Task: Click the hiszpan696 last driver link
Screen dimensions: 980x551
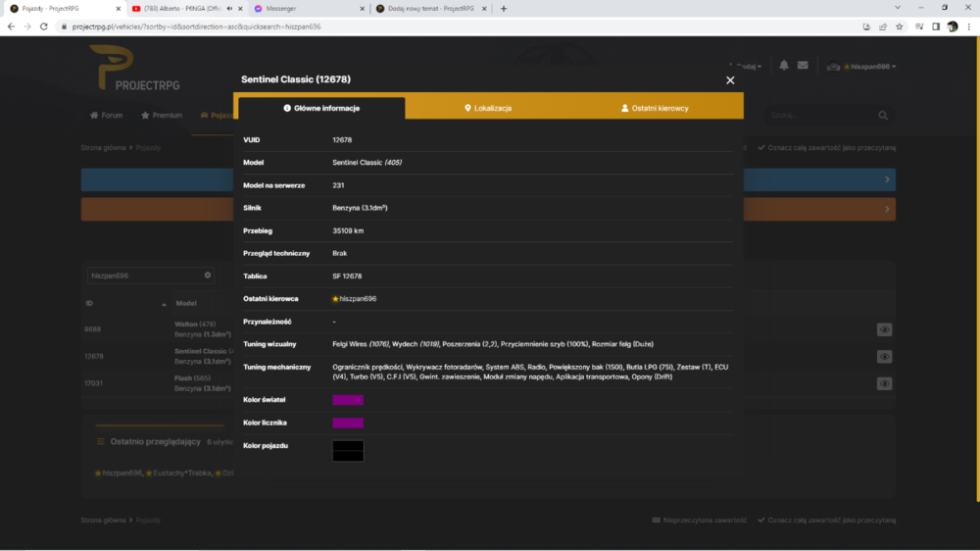Action: pyautogui.click(x=355, y=299)
